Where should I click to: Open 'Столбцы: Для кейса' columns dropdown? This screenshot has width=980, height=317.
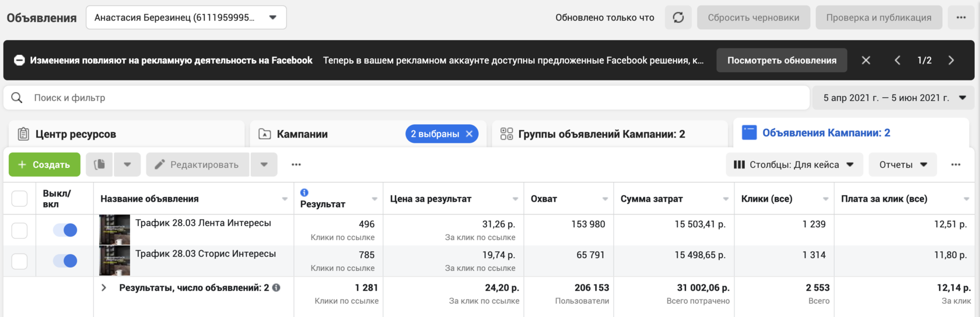click(793, 165)
